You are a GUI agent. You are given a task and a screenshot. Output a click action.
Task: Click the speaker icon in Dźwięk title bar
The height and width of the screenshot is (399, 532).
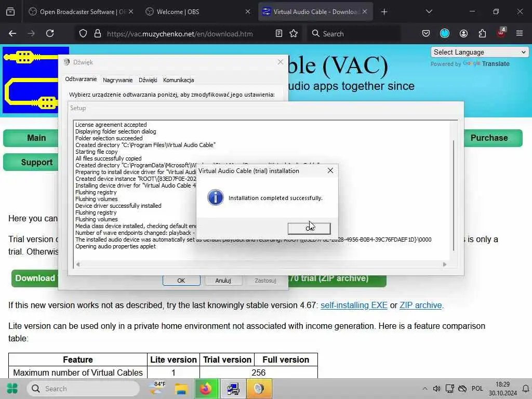point(66,62)
